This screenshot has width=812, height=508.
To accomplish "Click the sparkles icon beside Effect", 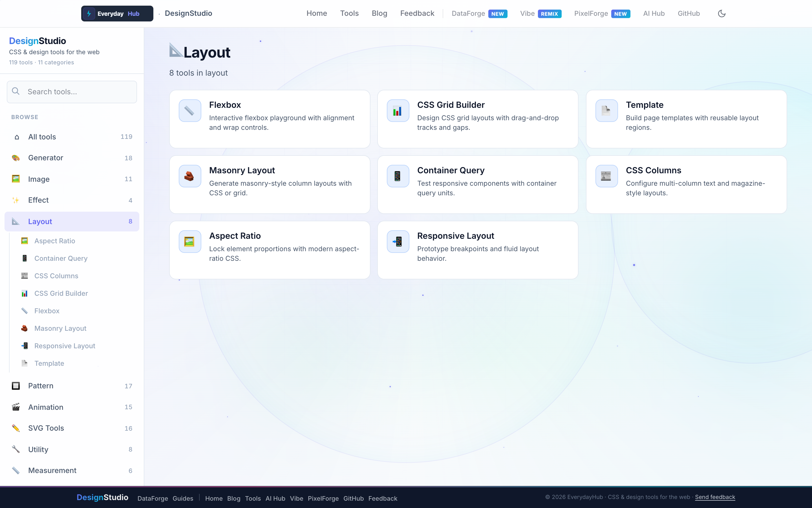I will click(16, 200).
